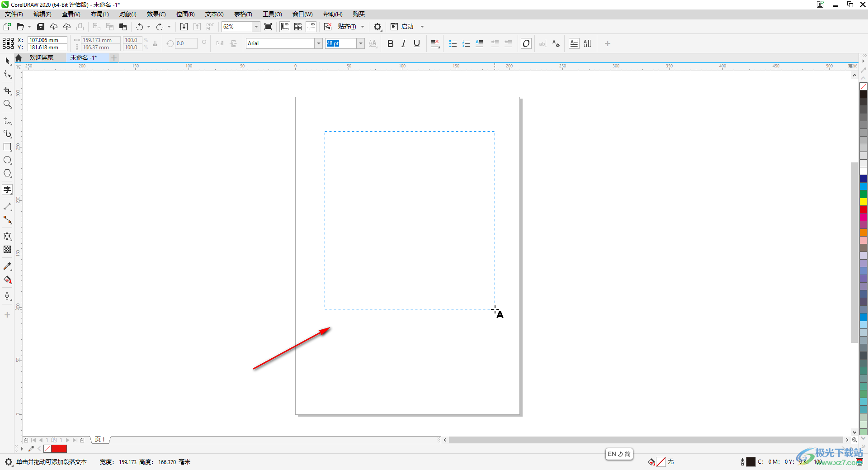Viewport: 868px width, 470px height.
Task: Toggle Italic text formatting
Action: pyautogui.click(x=404, y=43)
